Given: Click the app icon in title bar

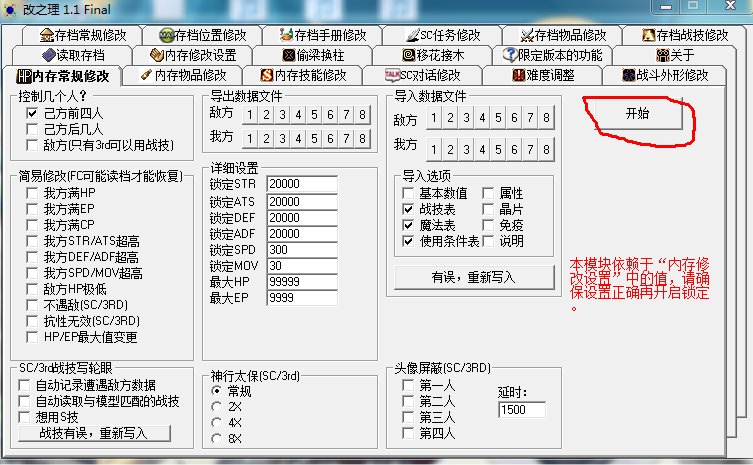Looking at the screenshot, I should 10,10.
